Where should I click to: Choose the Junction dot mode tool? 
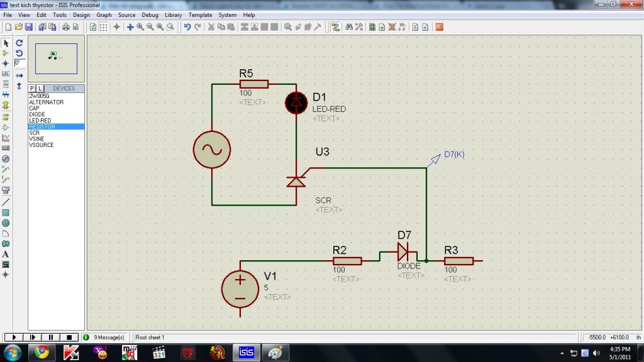(x=5, y=63)
